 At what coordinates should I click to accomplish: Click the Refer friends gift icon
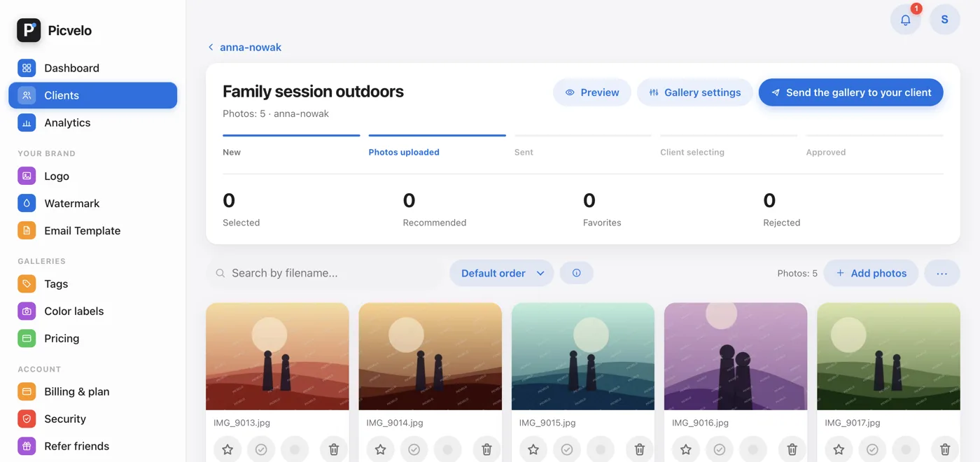(x=27, y=446)
